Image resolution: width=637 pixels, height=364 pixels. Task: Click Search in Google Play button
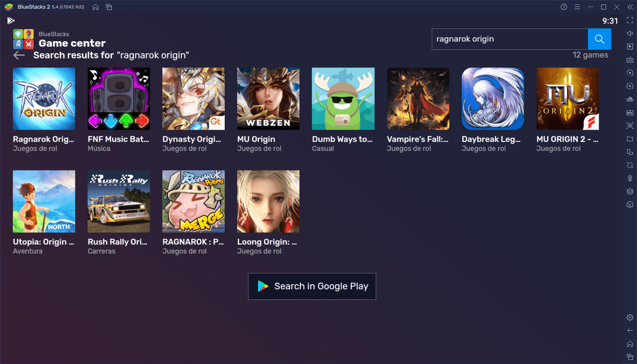click(312, 286)
